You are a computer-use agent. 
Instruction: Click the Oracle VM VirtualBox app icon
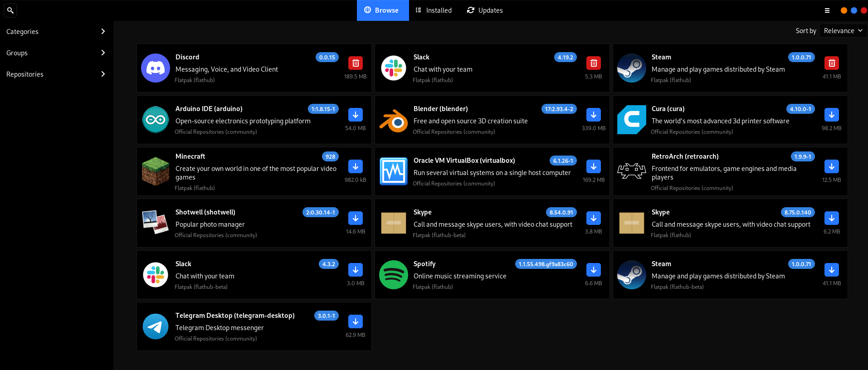(393, 171)
